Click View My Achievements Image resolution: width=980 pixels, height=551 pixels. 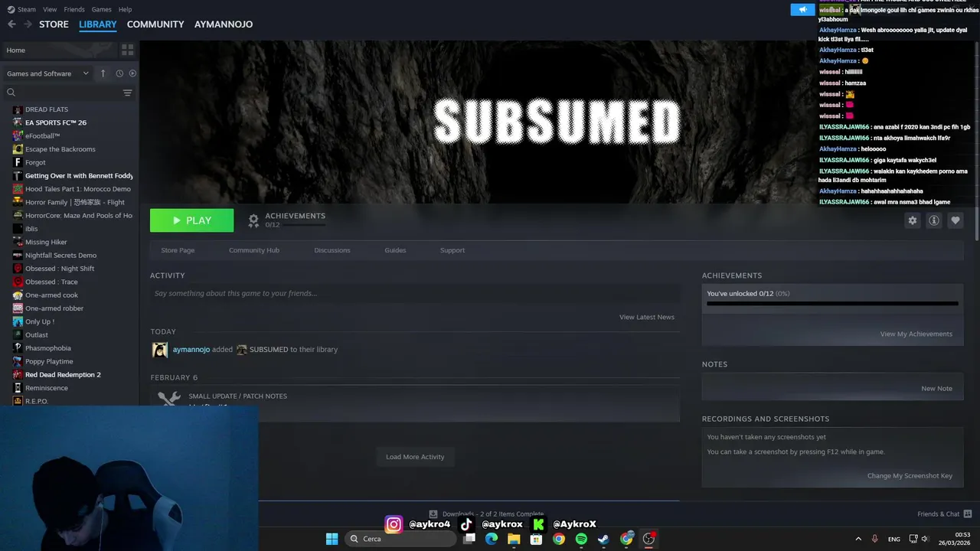pos(916,334)
